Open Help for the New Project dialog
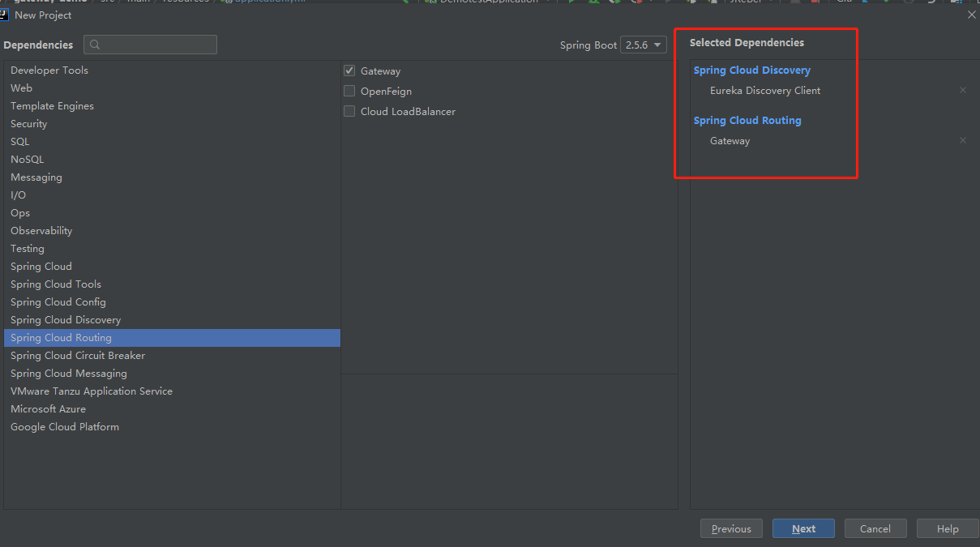 click(948, 528)
